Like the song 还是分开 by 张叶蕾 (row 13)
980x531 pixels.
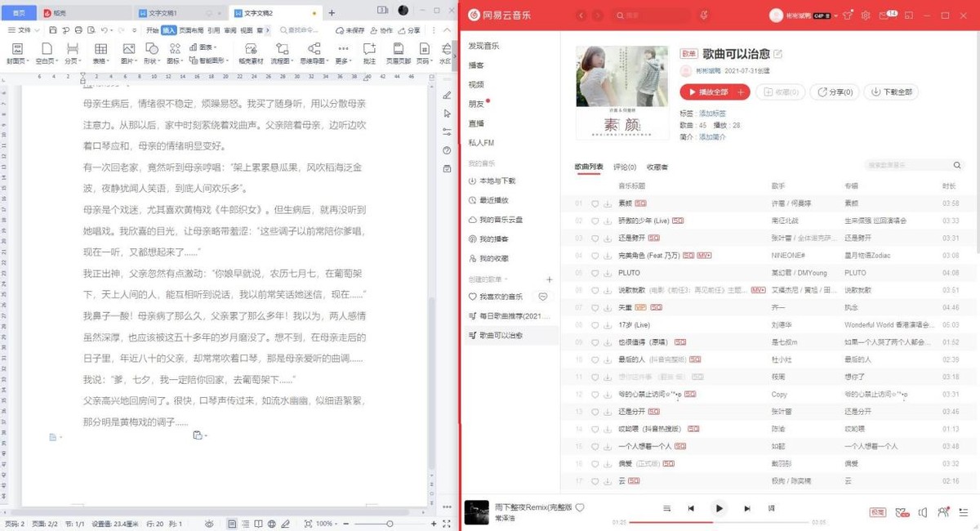click(595, 412)
